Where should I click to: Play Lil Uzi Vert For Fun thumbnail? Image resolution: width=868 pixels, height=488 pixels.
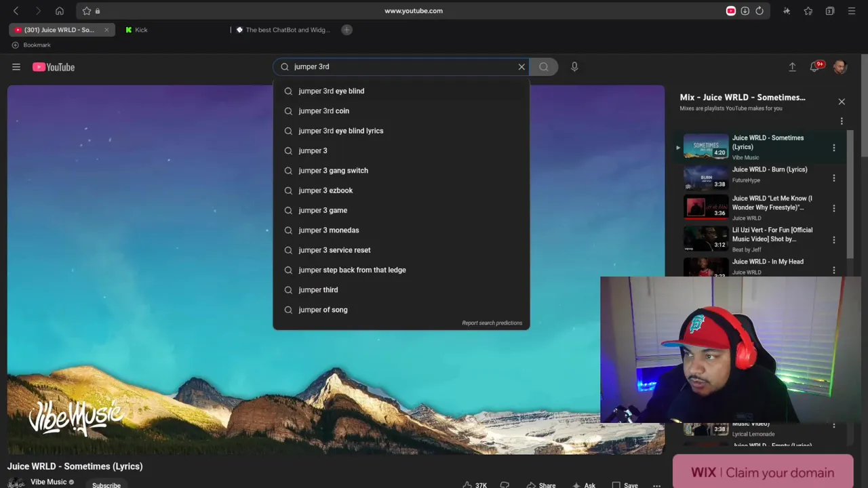(705, 239)
